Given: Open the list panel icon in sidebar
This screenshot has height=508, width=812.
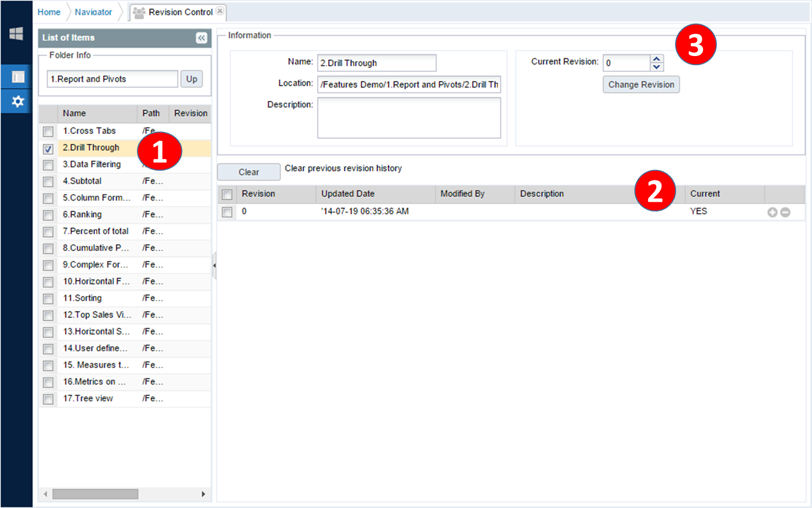Looking at the screenshot, I should (x=18, y=77).
